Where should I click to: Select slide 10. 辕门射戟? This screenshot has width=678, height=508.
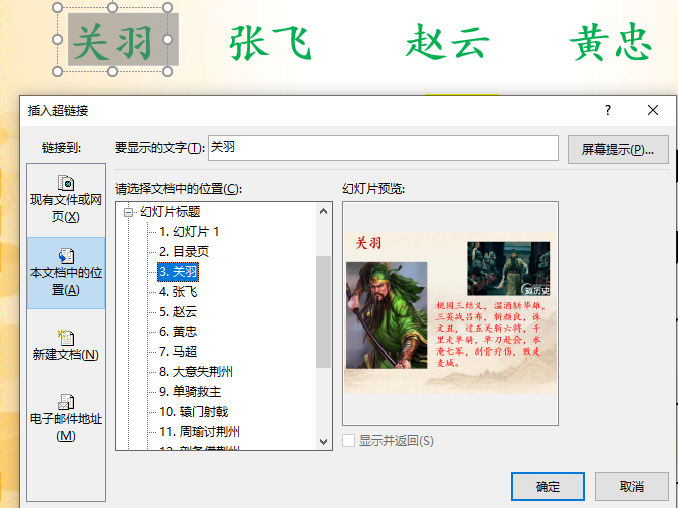click(193, 412)
